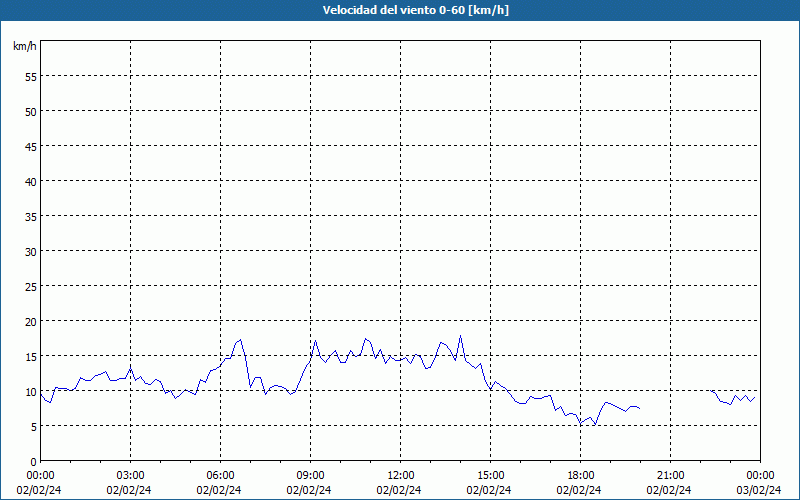Select the 20 km/h axis label
The width and height of the screenshot is (800, 500).
click(31, 321)
